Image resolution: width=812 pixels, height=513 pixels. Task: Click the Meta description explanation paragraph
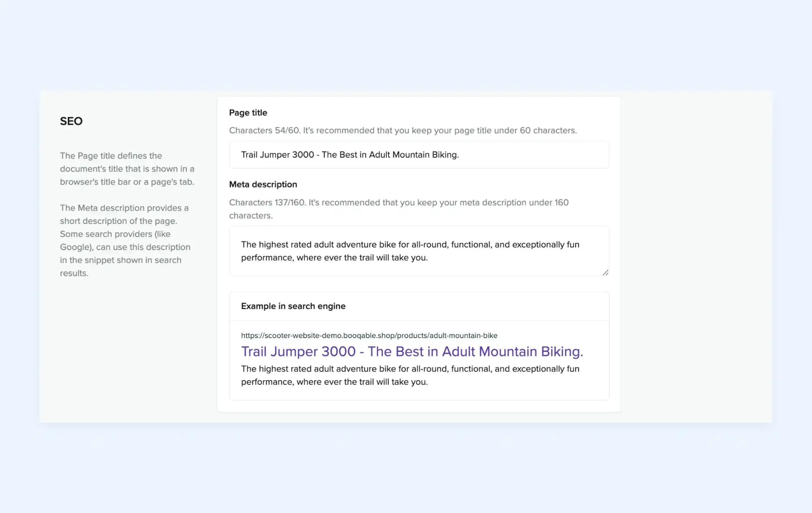pos(125,241)
